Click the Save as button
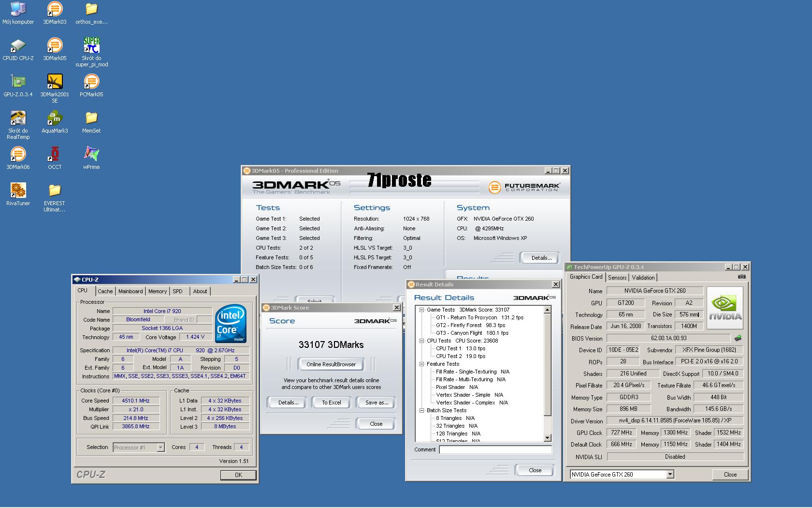 click(377, 403)
